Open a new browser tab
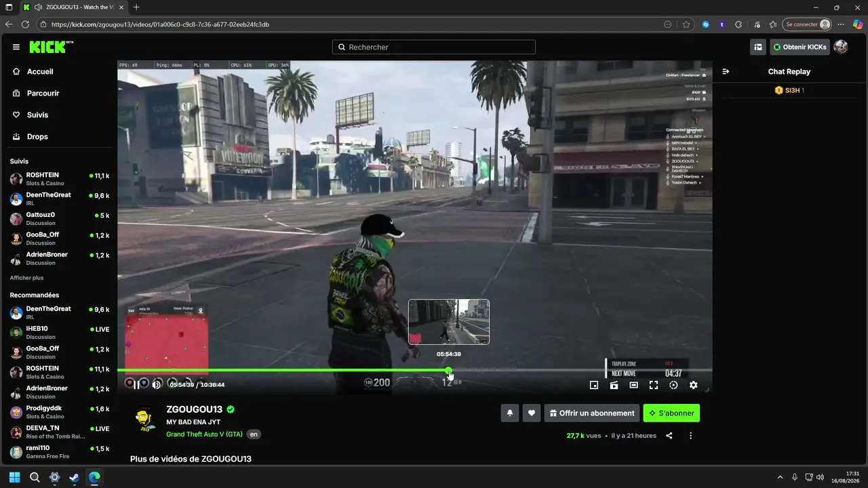 coord(136,7)
